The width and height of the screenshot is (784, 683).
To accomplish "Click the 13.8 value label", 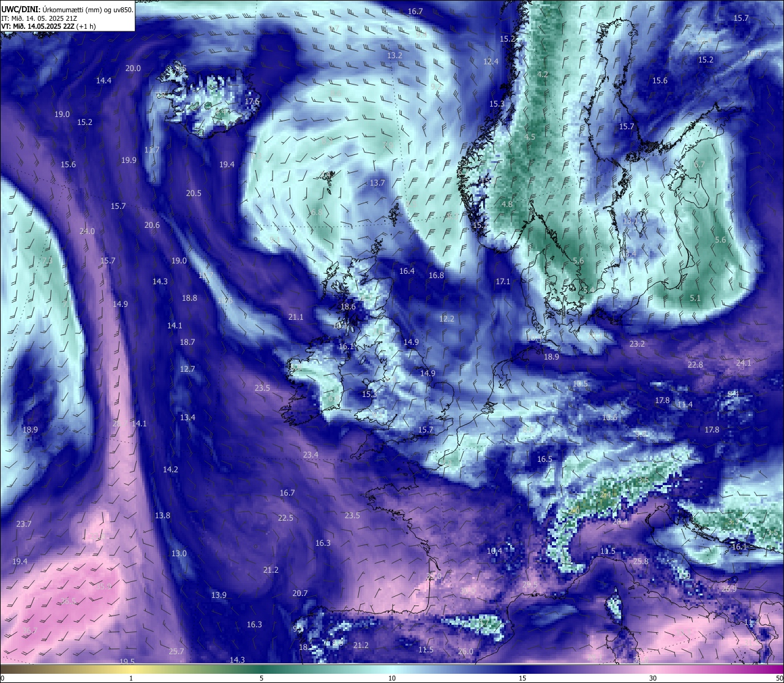I will (x=162, y=516).
